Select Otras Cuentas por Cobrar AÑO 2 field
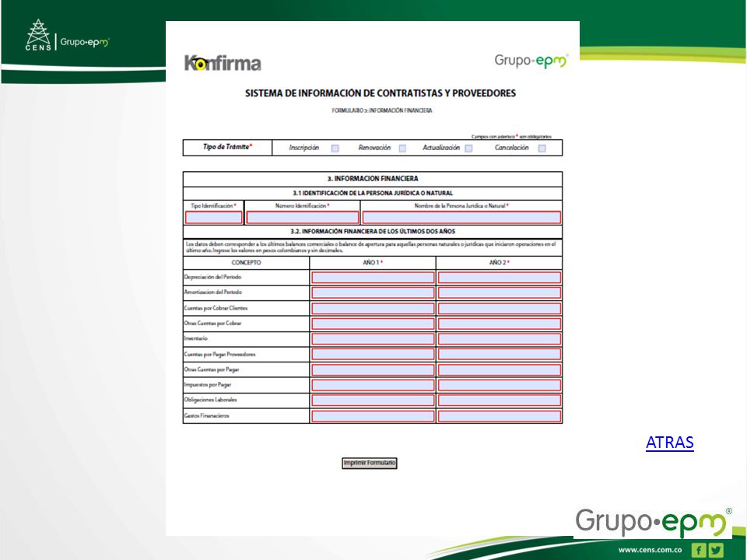Viewport: 747px width, 560px height. click(500, 324)
